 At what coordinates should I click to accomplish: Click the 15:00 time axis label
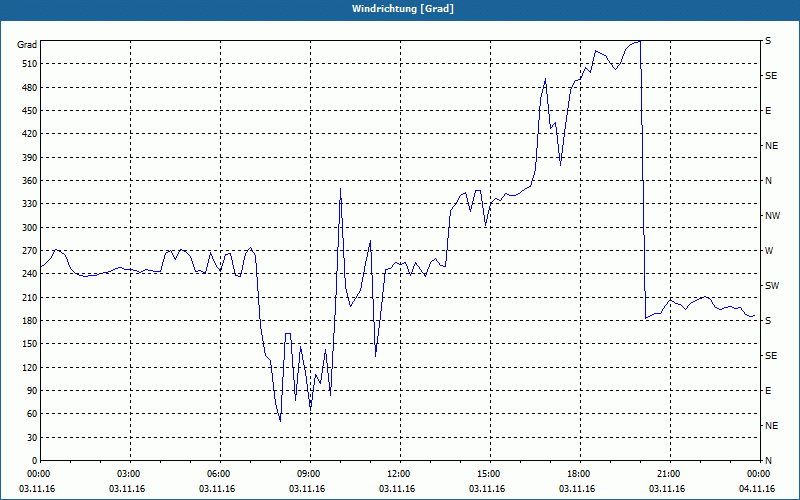[x=488, y=474]
